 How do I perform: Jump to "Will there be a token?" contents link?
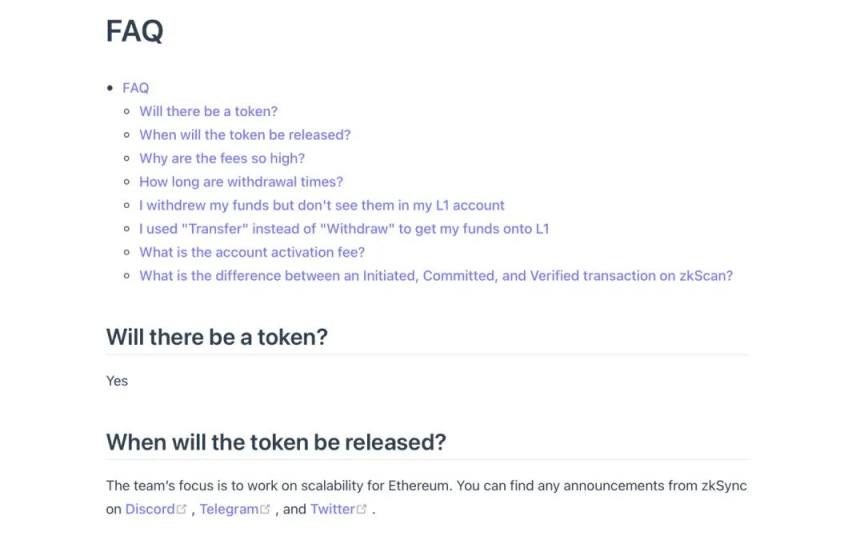click(x=208, y=111)
